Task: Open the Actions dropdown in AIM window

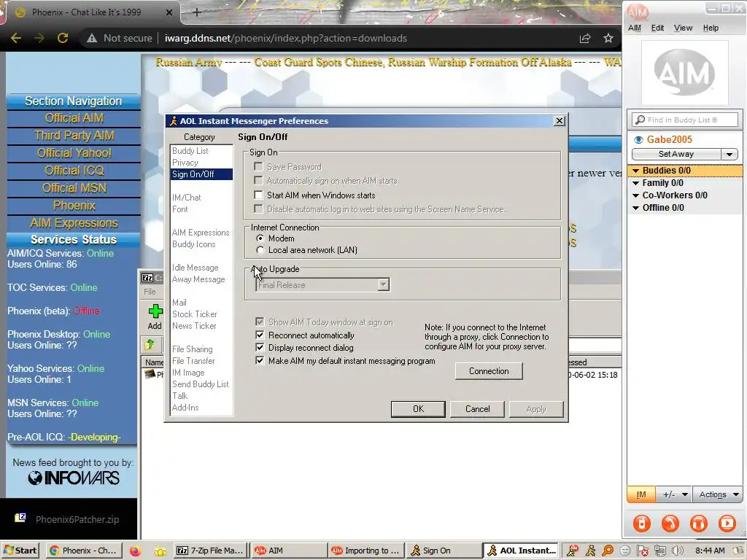Action: 718,495
